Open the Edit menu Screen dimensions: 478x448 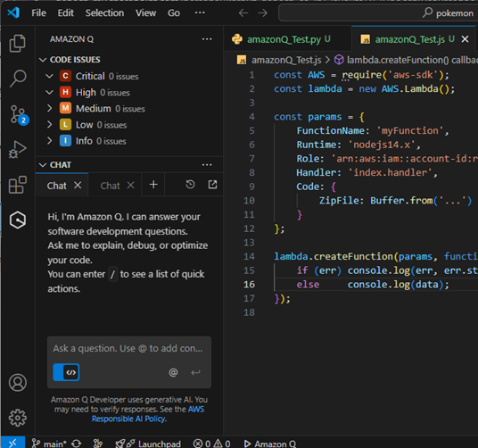(x=65, y=13)
